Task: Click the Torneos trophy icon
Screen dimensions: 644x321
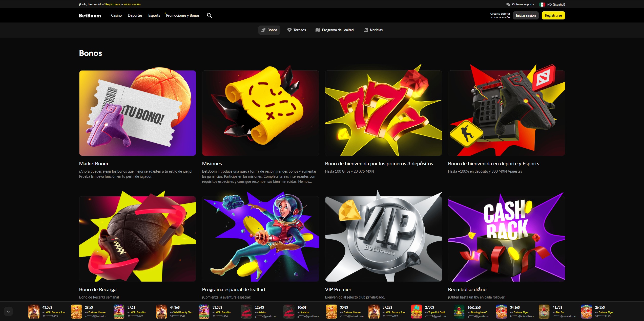Action: (289, 30)
